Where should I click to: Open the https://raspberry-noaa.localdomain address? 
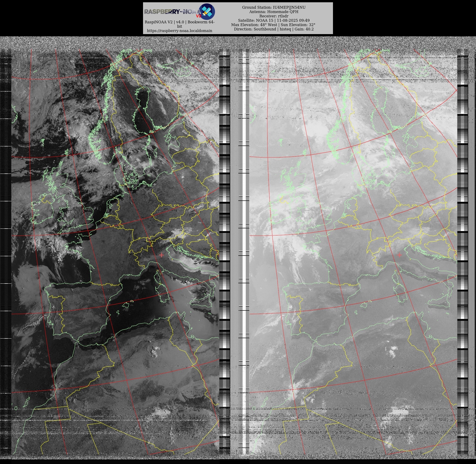[179, 31]
